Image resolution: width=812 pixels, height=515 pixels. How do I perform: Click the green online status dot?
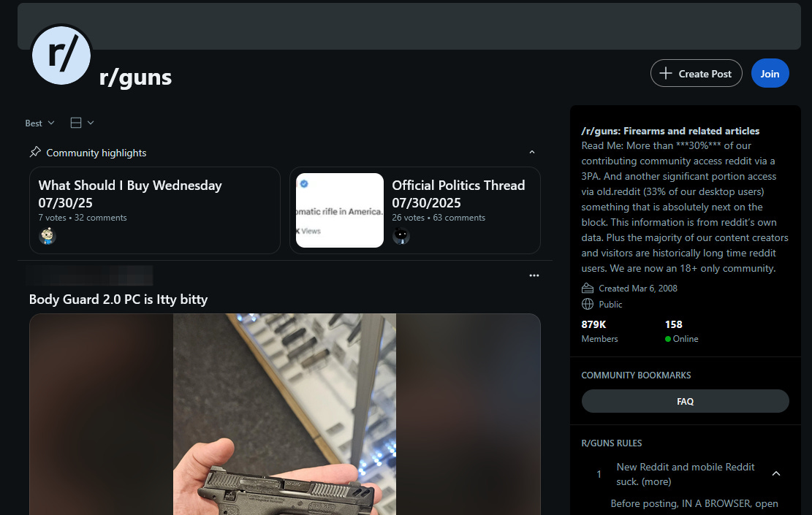click(x=668, y=339)
